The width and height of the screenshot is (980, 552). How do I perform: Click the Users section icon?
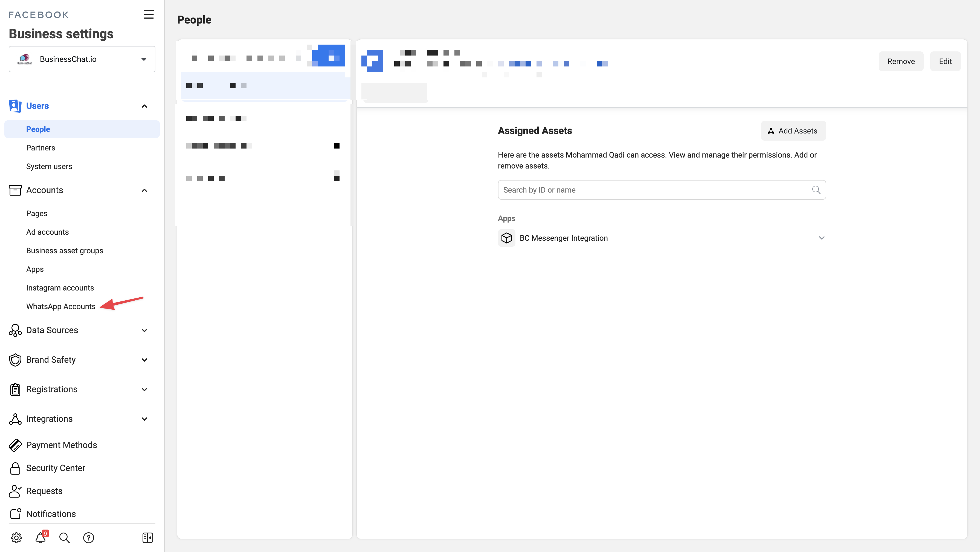(x=15, y=106)
